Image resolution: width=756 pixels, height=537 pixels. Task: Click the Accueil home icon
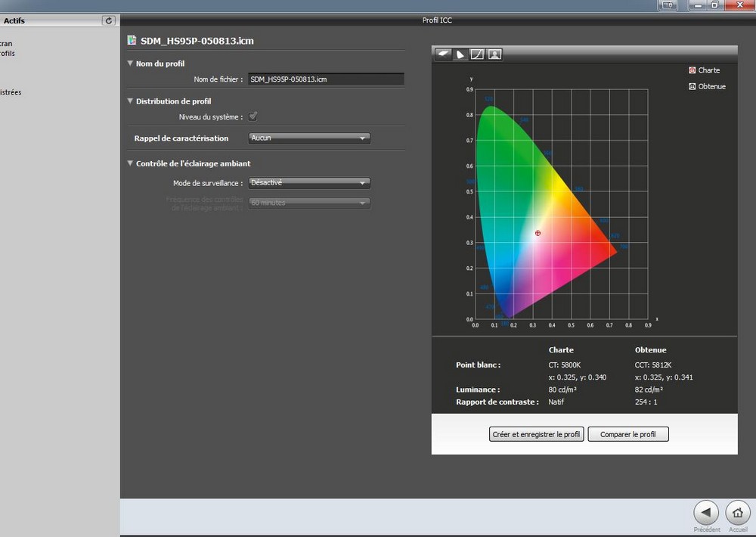coord(737,513)
